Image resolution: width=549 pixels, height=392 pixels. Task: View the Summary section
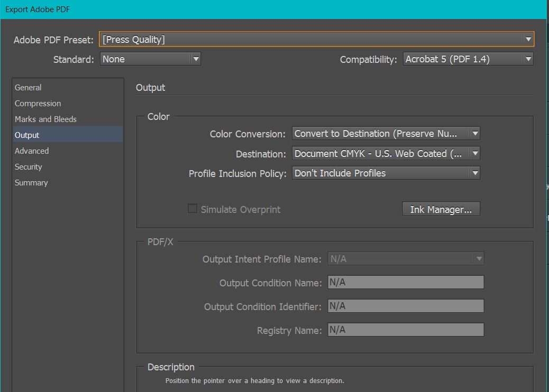pyautogui.click(x=31, y=183)
